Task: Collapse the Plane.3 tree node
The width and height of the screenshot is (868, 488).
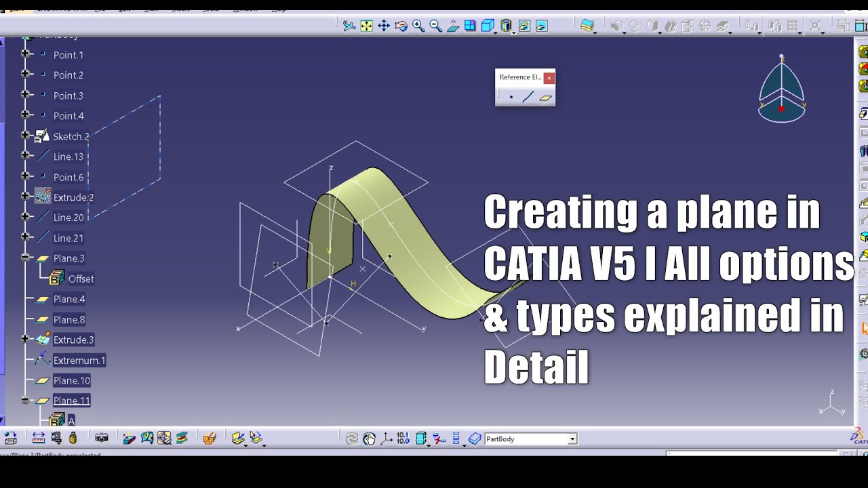Action: pyautogui.click(x=26, y=258)
